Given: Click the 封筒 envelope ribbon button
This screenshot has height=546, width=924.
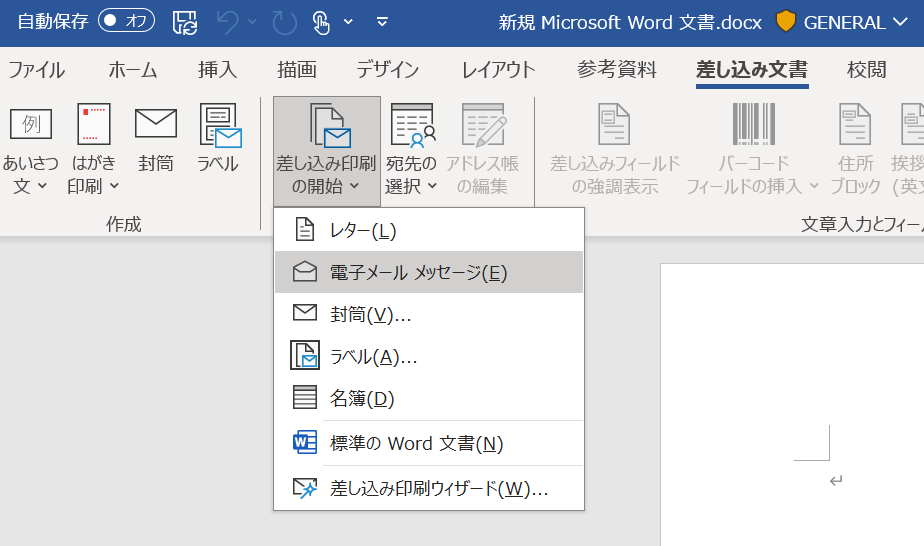Looking at the screenshot, I should point(156,137).
